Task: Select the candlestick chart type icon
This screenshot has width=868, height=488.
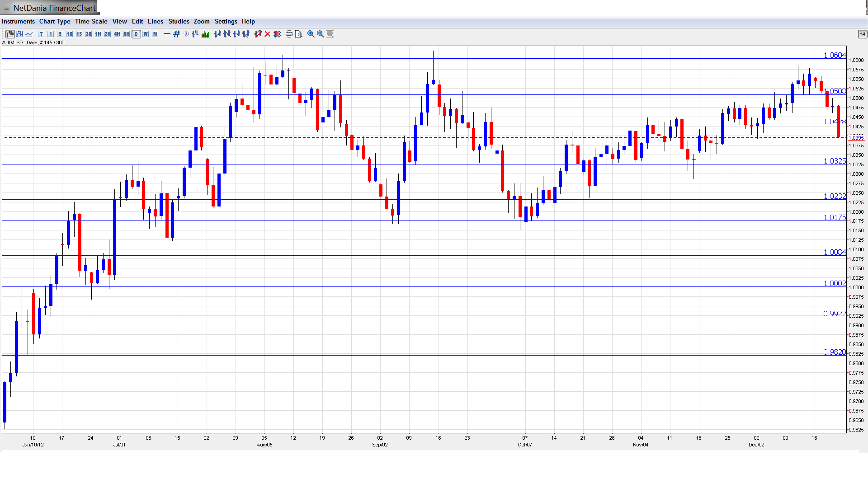Action: click(x=9, y=34)
